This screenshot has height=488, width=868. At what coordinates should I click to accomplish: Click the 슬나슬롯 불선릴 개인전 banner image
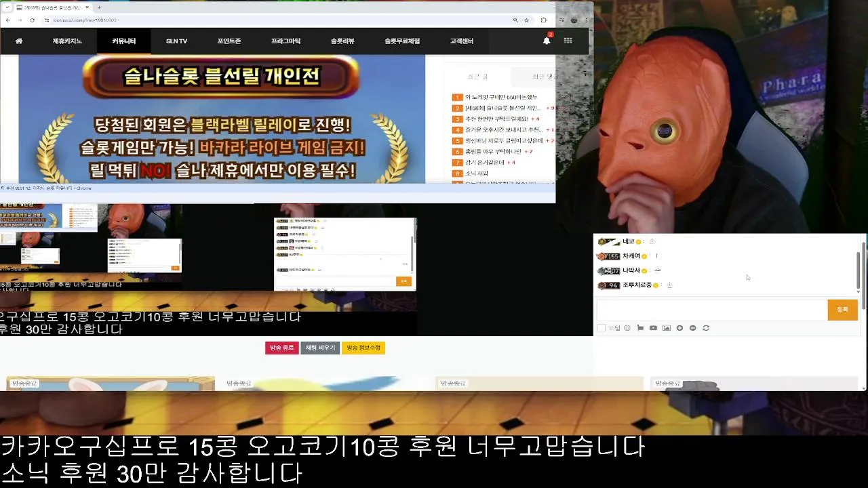[222, 119]
